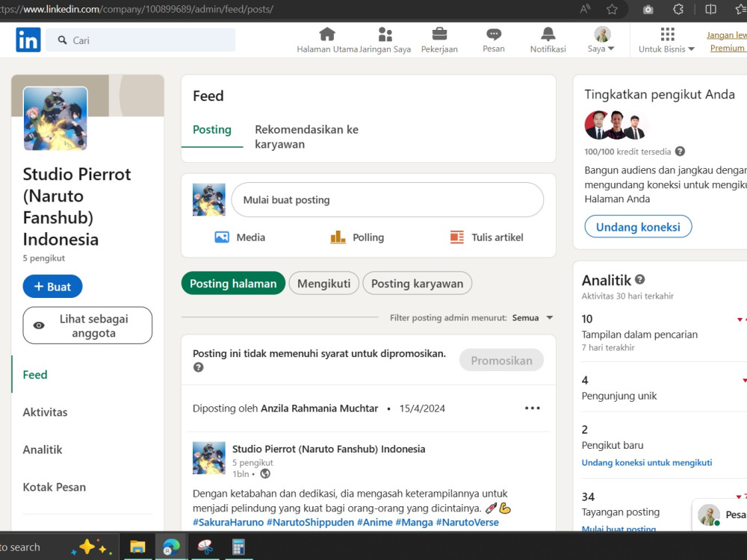Open Pekerjaan briefcase icon
The width and height of the screenshot is (747, 560).
click(439, 34)
